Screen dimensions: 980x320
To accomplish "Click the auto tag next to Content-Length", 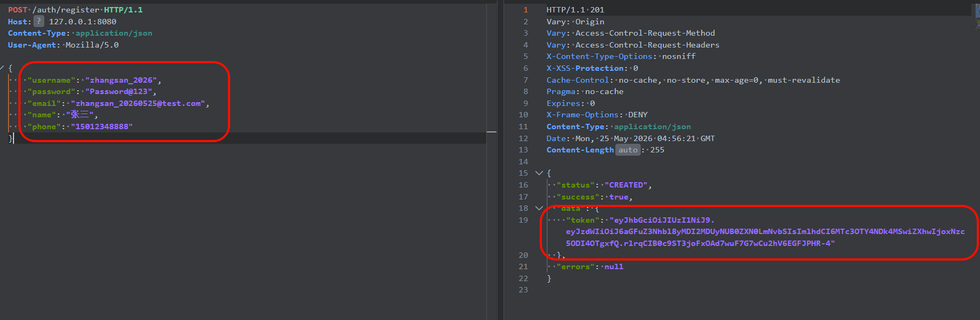I will click(628, 150).
